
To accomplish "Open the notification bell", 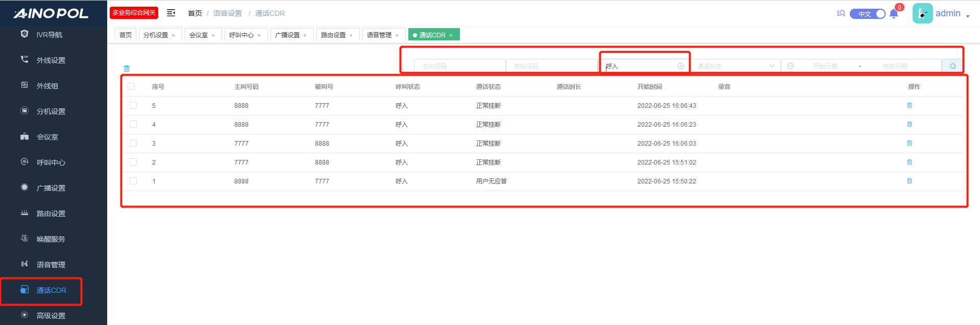I will pos(894,14).
